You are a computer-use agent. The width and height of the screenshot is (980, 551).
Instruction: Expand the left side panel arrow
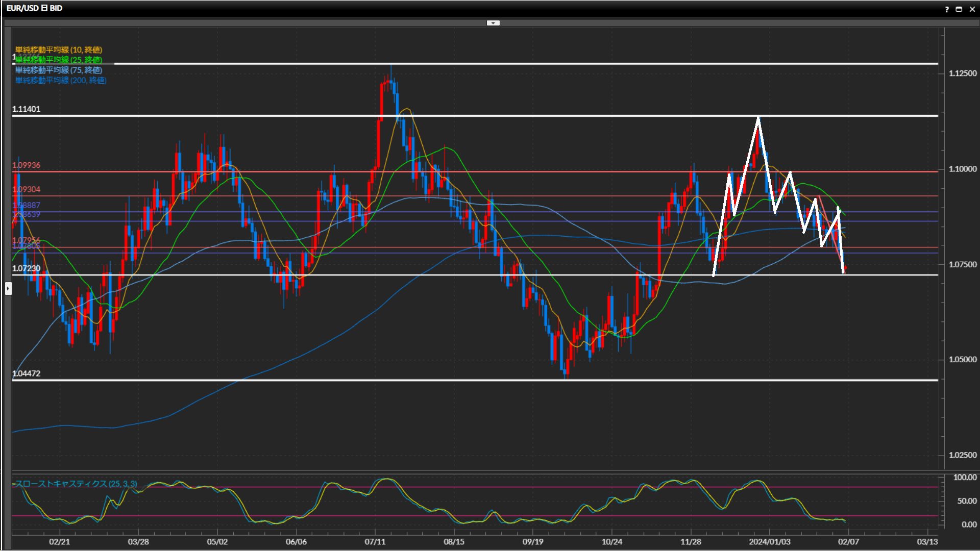click(8, 289)
